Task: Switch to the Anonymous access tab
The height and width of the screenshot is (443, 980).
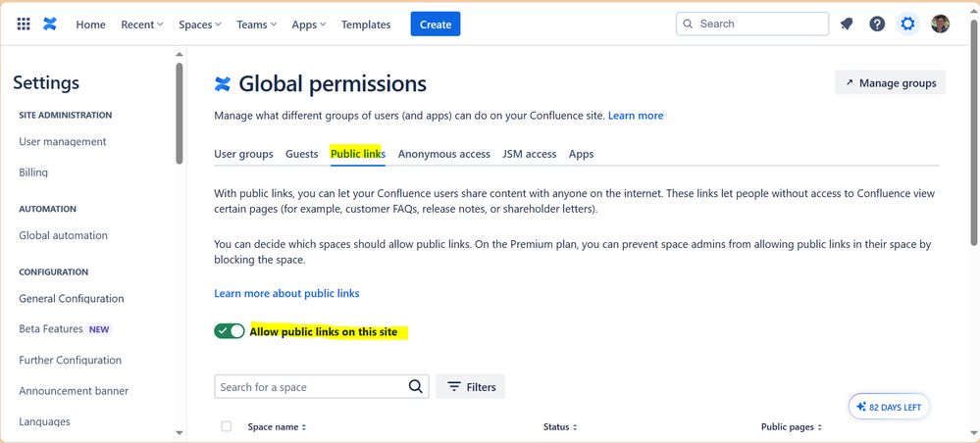Action: click(x=443, y=154)
